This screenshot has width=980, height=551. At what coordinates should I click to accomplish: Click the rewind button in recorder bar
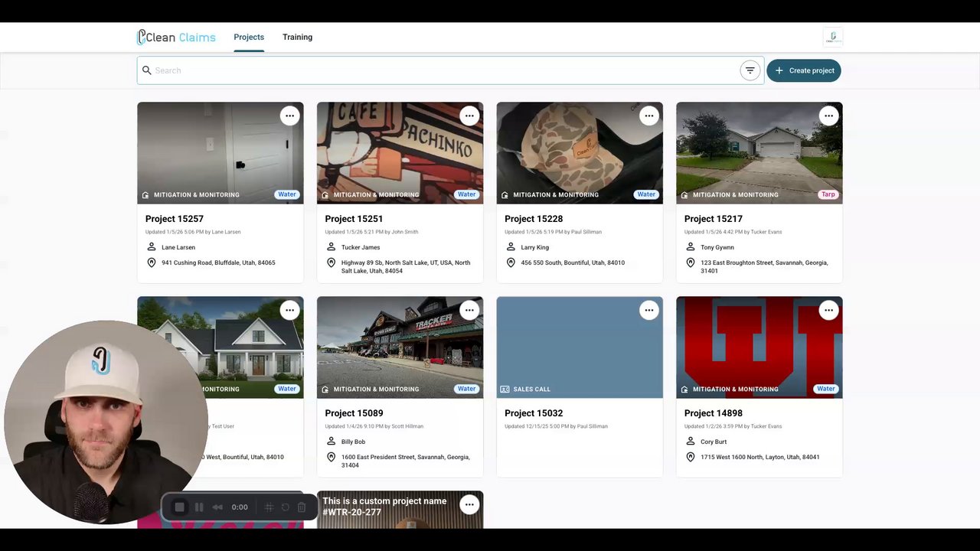(x=217, y=507)
